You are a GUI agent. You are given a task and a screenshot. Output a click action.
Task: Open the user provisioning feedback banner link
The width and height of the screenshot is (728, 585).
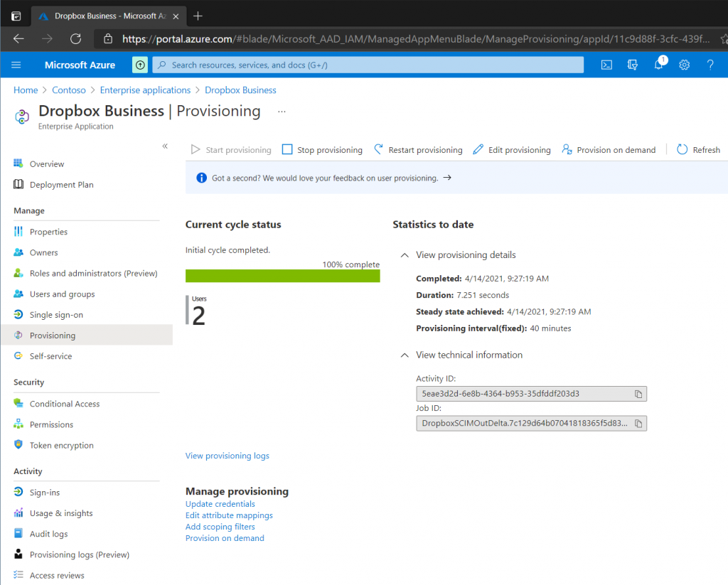point(331,178)
